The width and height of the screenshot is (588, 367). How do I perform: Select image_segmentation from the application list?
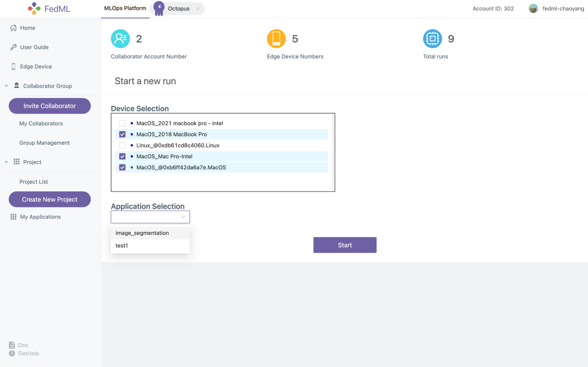pyautogui.click(x=142, y=233)
